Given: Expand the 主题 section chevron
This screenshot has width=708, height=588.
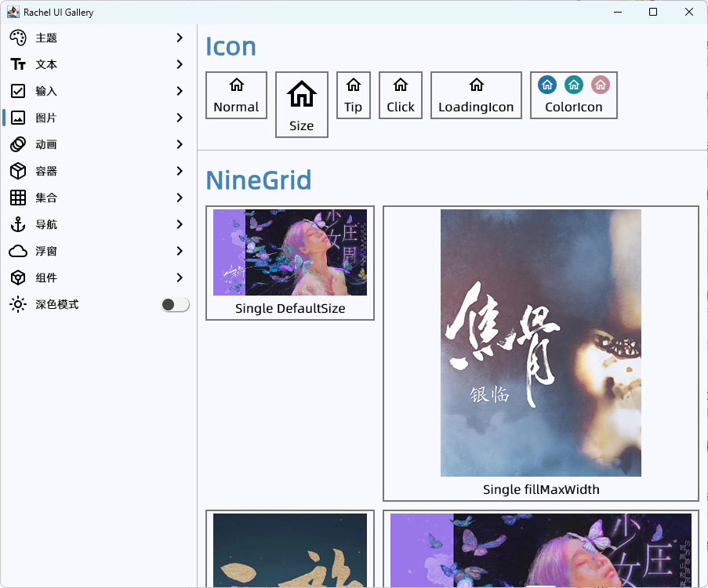Looking at the screenshot, I should coord(180,38).
